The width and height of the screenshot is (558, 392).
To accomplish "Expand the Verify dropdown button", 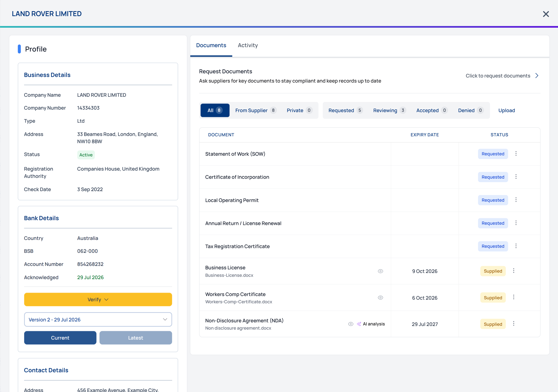I will (98, 299).
